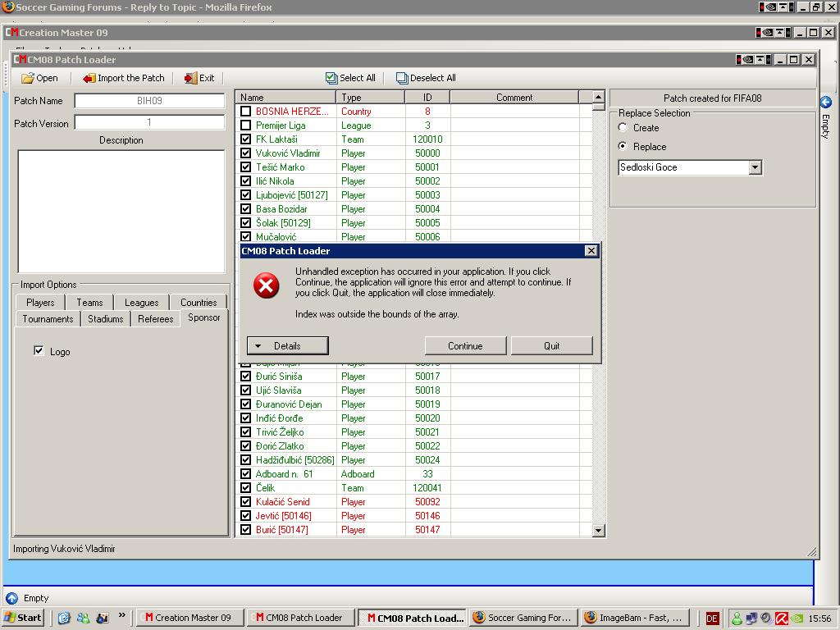Click the list scroll down arrow

598,531
